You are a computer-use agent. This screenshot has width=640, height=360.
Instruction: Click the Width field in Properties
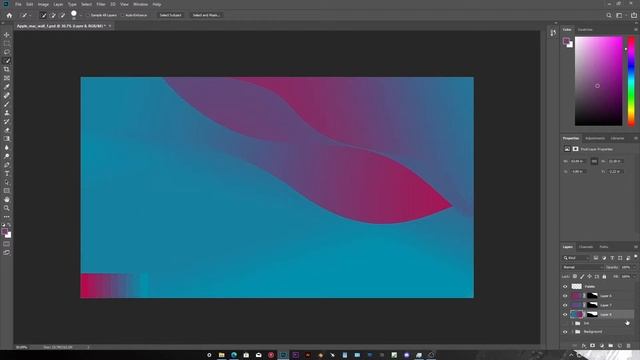pos(578,161)
